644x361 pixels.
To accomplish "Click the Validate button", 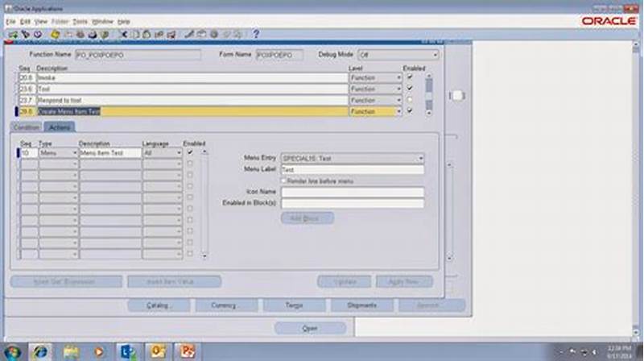I will [345, 282].
